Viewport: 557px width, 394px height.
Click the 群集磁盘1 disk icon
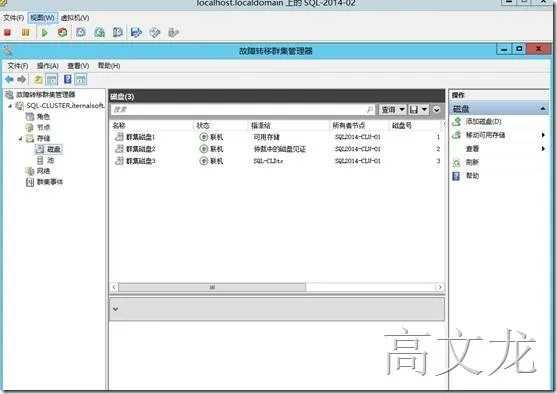(119, 137)
